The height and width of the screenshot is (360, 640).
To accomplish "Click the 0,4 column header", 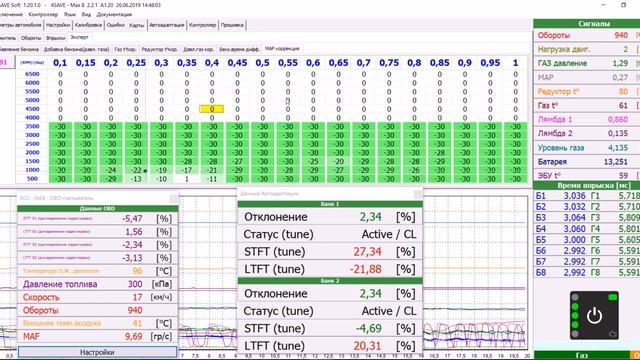I will (x=211, y=63).
